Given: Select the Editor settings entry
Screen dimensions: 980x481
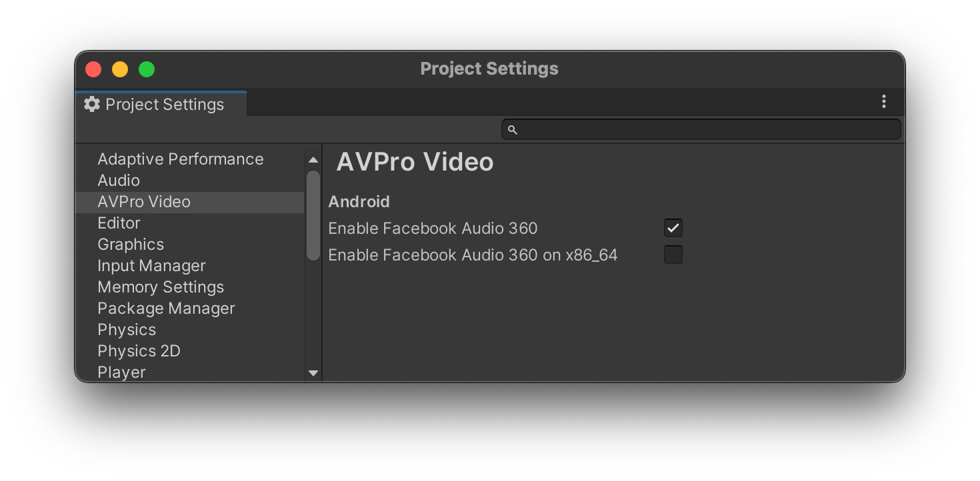Looking at the screenshot, I should (119, 223).
